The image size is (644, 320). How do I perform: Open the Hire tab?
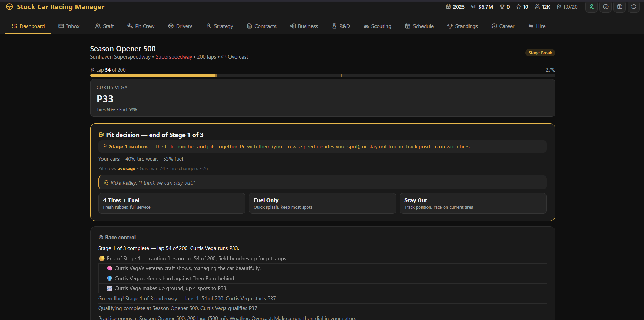[537, 26]
